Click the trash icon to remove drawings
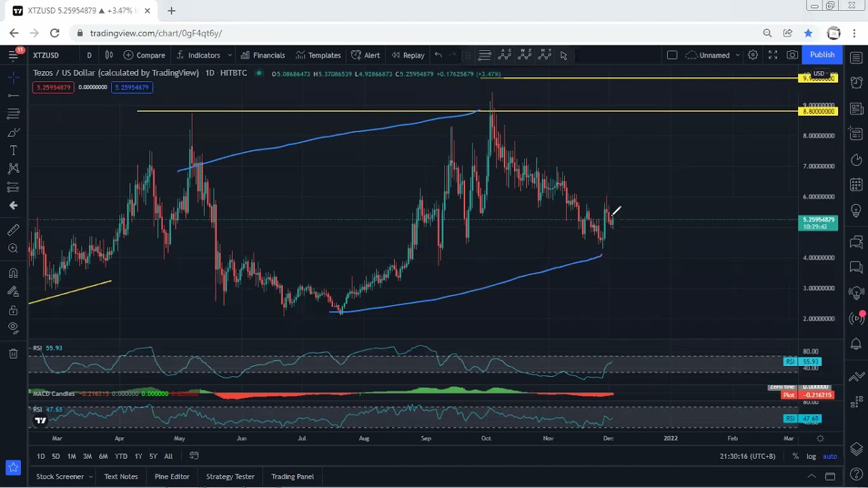Viewport: 868px width, 488px height. coord(13,353)
